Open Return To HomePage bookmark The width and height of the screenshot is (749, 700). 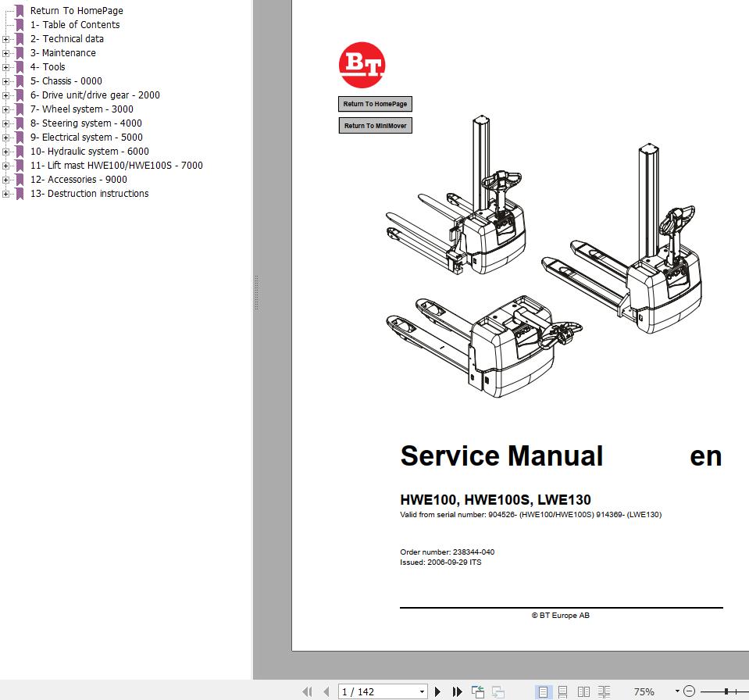pos(77,10)
